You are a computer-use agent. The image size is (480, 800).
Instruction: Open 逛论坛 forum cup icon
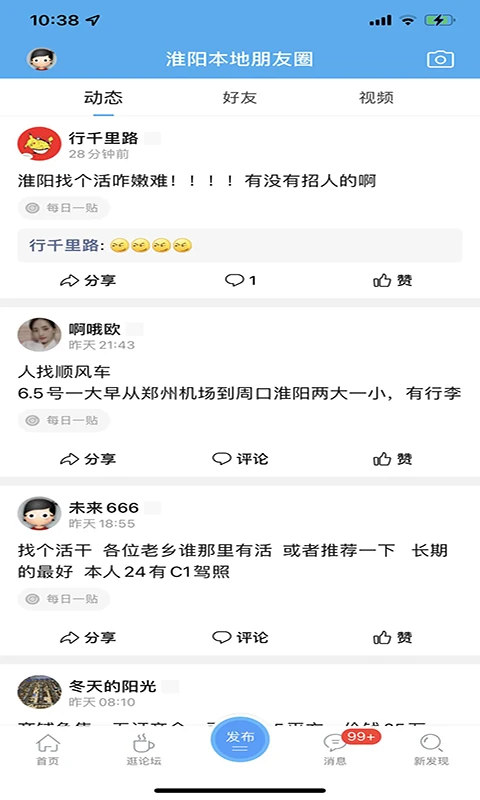pyautogui.click(x=144, y=749)
